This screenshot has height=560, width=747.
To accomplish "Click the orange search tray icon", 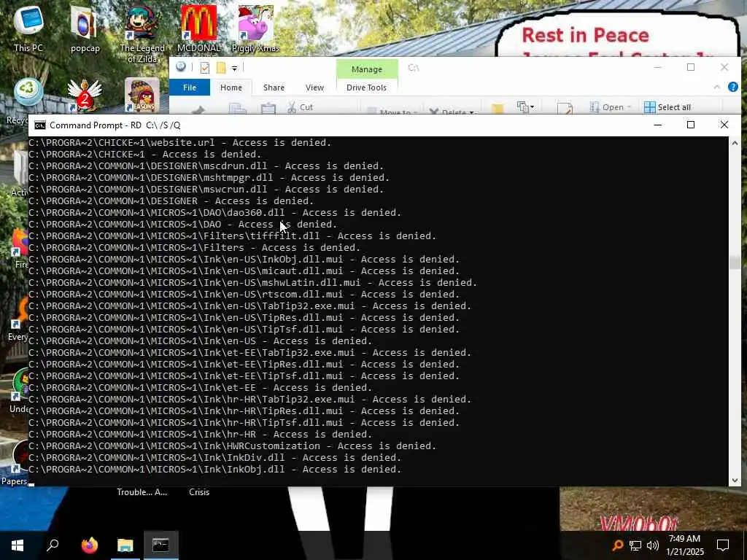I will click(x=617, y=545).
